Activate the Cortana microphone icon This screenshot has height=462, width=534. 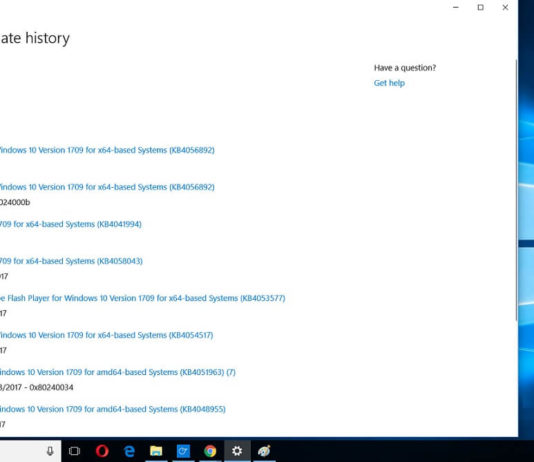(50, 451)
